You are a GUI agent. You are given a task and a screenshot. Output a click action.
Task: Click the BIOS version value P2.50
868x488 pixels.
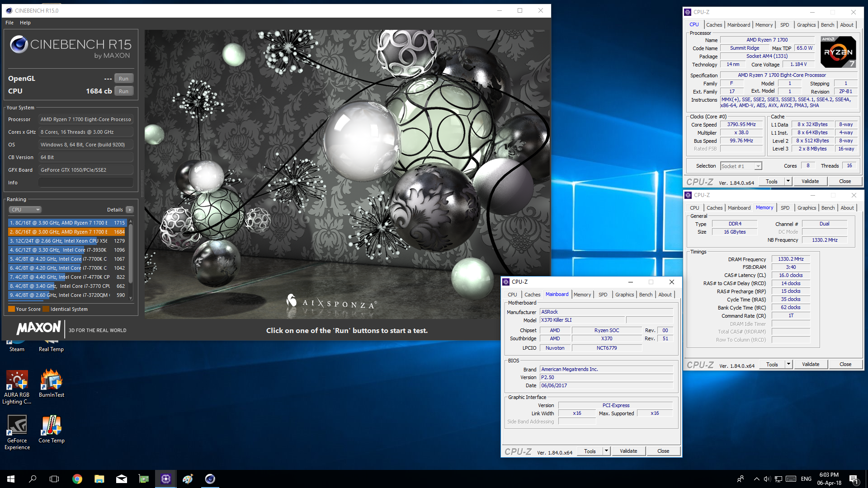pyautogui.click(x=606, y=378)
